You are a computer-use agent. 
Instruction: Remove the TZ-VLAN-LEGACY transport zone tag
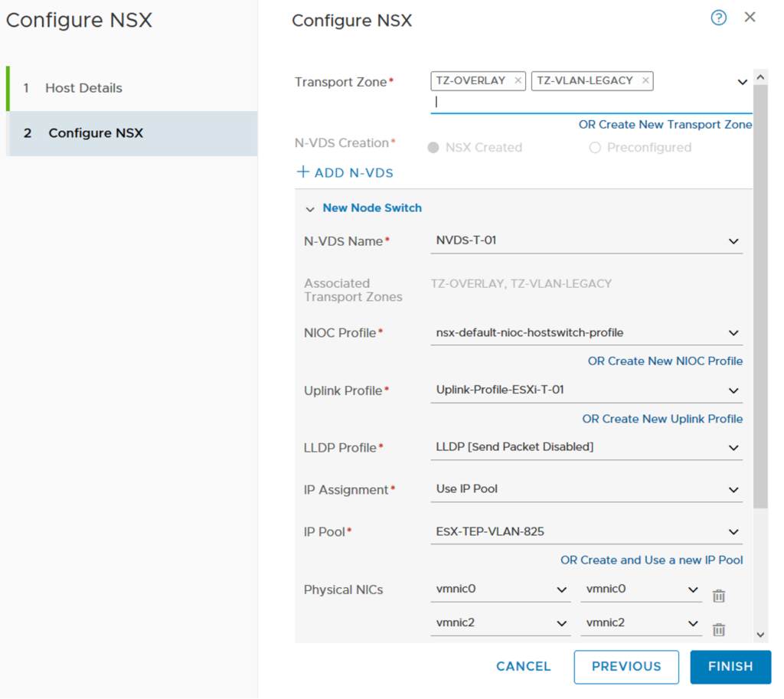point(645,80)
